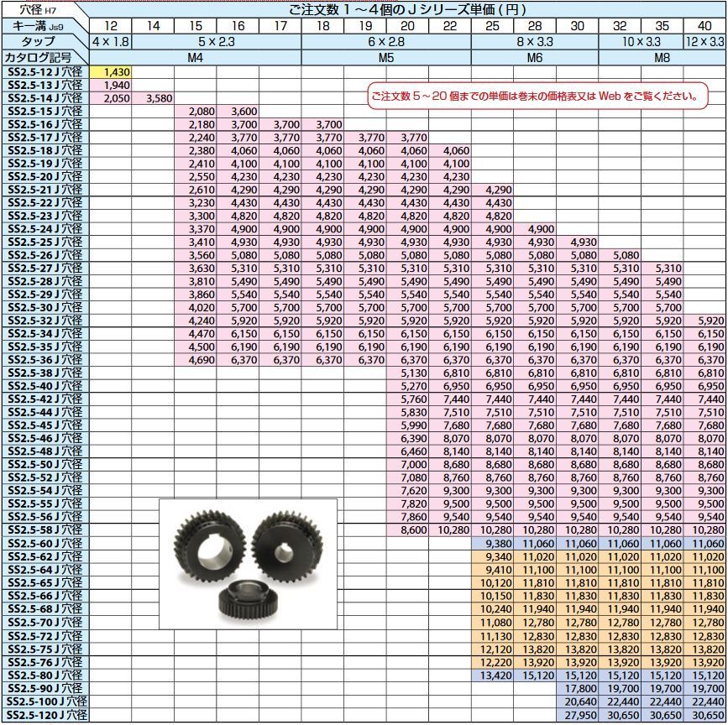Click the row label 'SS2.5-56 J 穴径'
Image resolution: width=728 pixels, height=725 pixels.
(x=45, y=517)
